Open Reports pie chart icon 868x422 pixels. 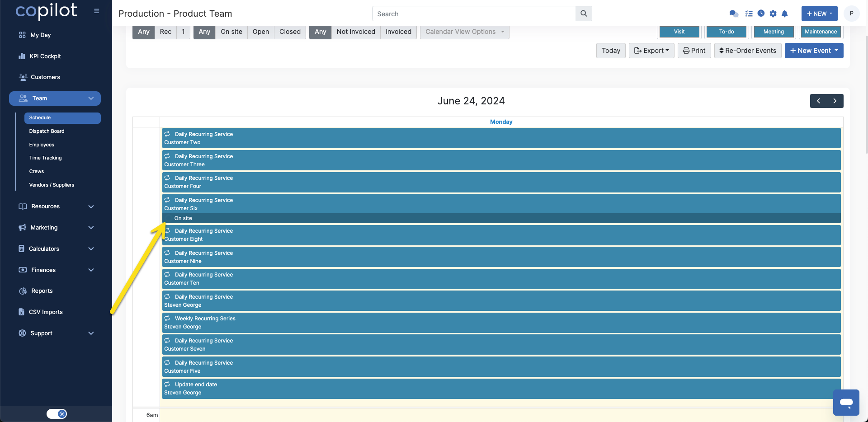click(23, 291)
